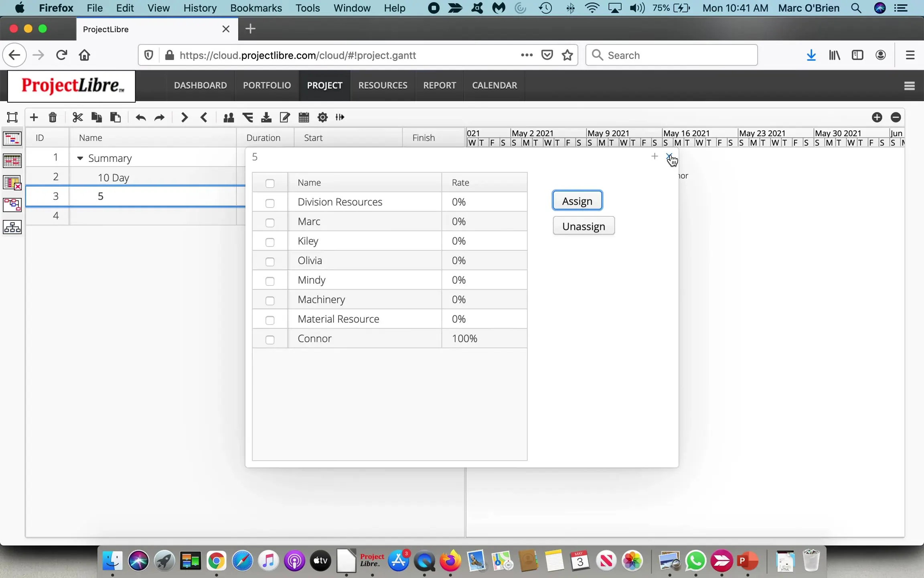This screenshot has width=924, height=578.
Task: Open the Bookmarks menu in menu bar
Action: click(x=256, y=8)
